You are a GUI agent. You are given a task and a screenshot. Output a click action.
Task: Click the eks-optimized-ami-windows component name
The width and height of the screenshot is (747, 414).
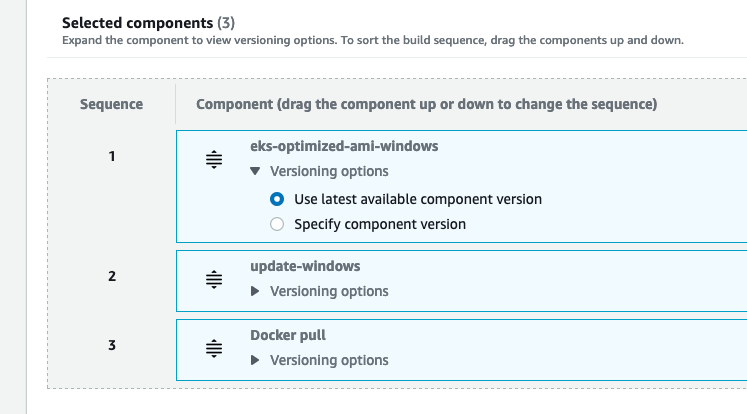344,146
